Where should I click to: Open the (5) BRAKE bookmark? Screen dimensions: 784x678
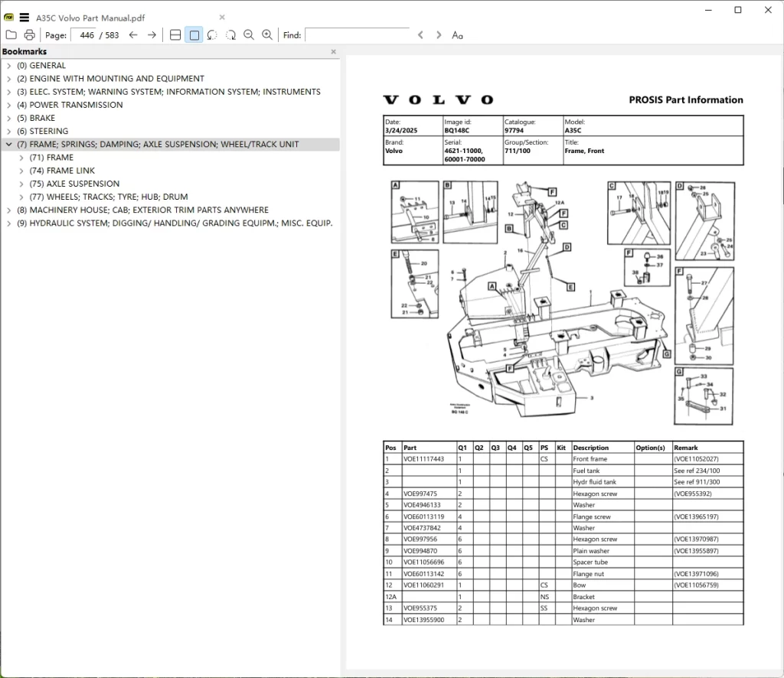point(36,118)
